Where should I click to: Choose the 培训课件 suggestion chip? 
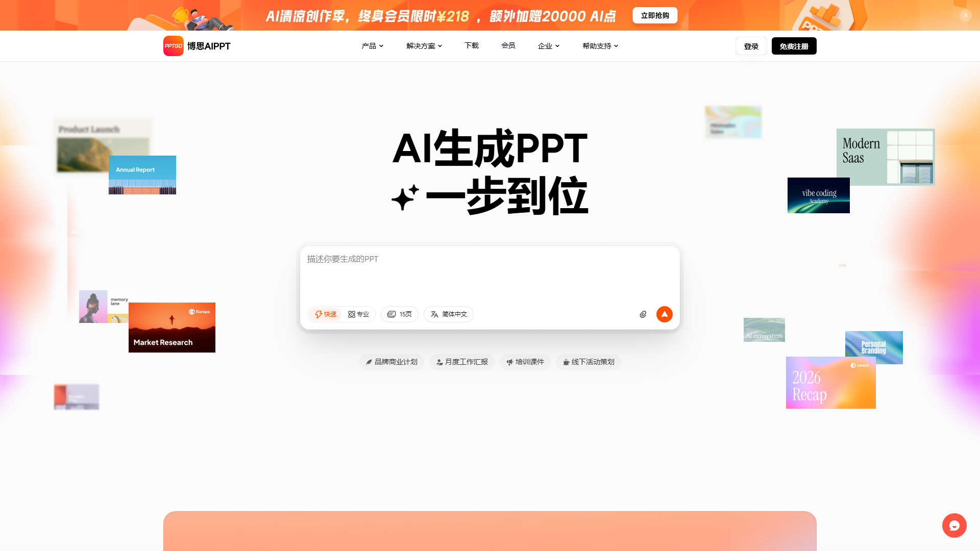(525, 362)
